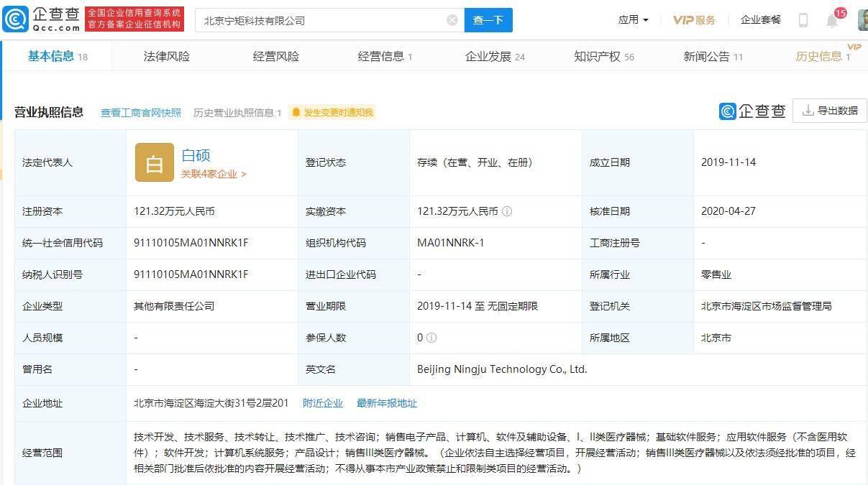868x485 pixels.
Task: Switch to 知识产权 tab
Action: (604, 56)
